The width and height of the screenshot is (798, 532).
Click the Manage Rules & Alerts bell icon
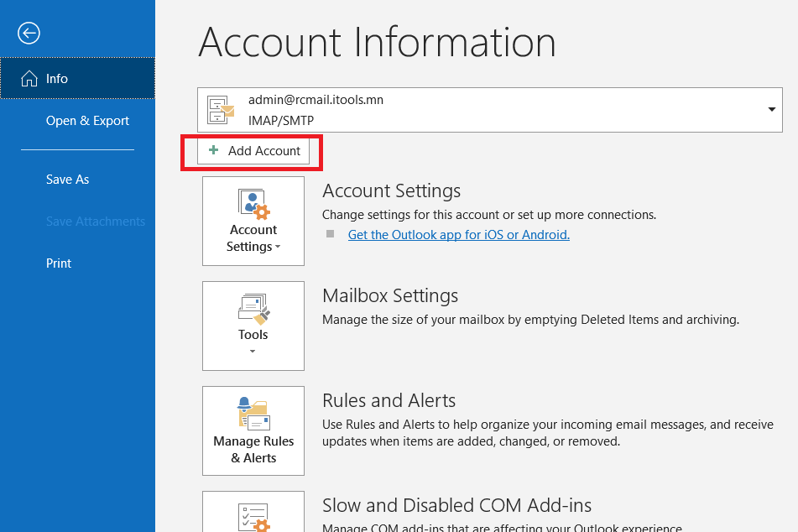(253, 414)
